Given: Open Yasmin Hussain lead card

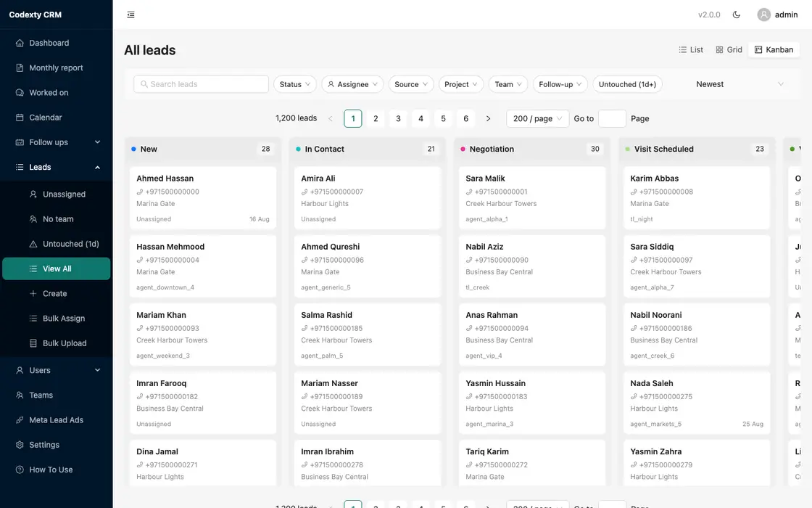Looking at the screenshot, I should pyautogui.click(x=532, y=403).
